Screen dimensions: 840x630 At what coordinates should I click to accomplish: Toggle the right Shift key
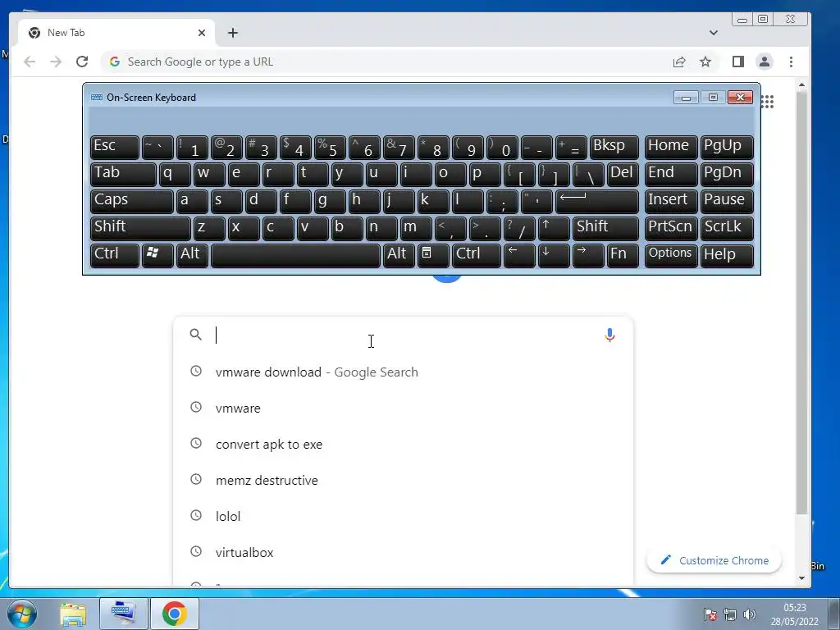pos(606,228)
